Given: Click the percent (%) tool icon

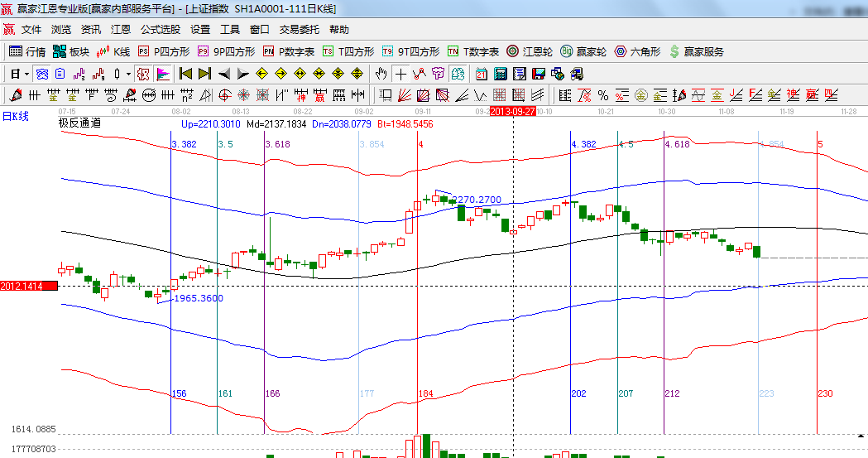Looking at the screenshot, I should point(602,95).
